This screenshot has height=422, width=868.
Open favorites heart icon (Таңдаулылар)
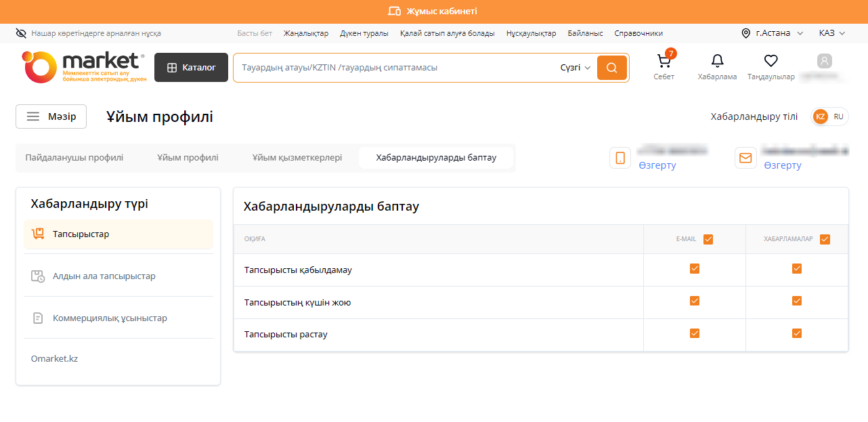(x=771, y=62)
